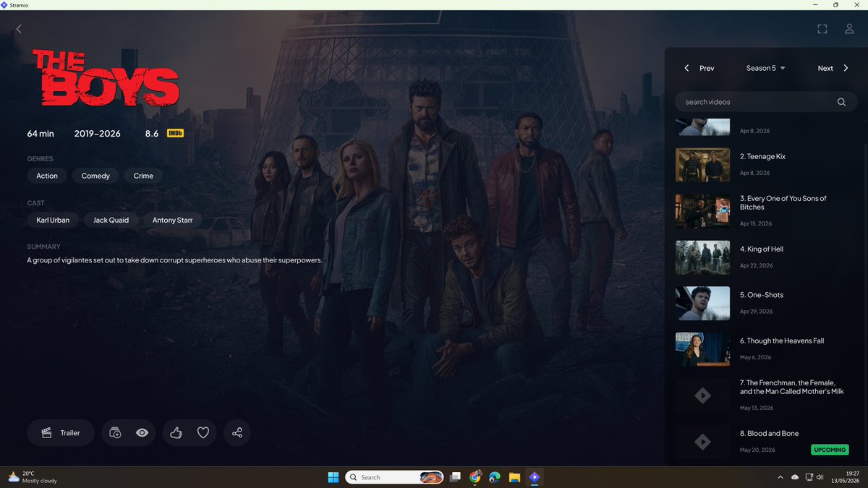Open Chrome from the taskbar
Image resolution: width=868 pixels, height=488 pixels.
(475, 477)
